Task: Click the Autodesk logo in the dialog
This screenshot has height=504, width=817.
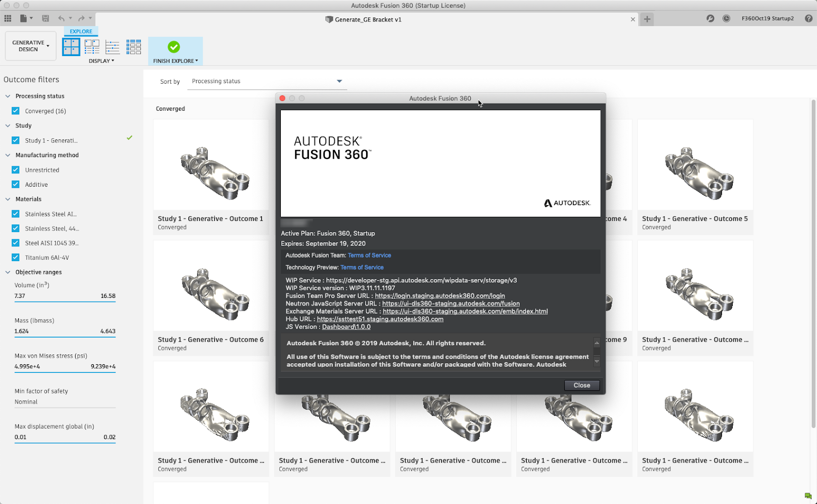Action: pos(567,203)
